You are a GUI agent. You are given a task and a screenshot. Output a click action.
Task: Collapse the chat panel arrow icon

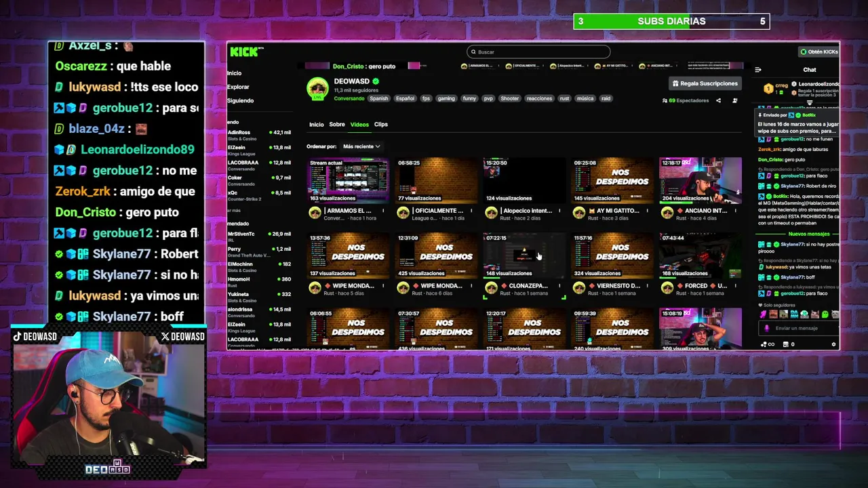[x=758, y=70]
